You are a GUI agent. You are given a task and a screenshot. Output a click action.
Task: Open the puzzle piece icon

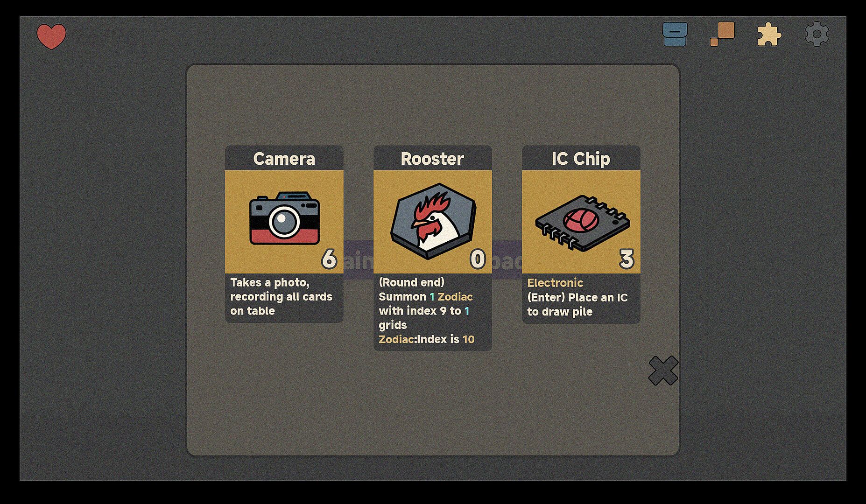tap(769, 35)
